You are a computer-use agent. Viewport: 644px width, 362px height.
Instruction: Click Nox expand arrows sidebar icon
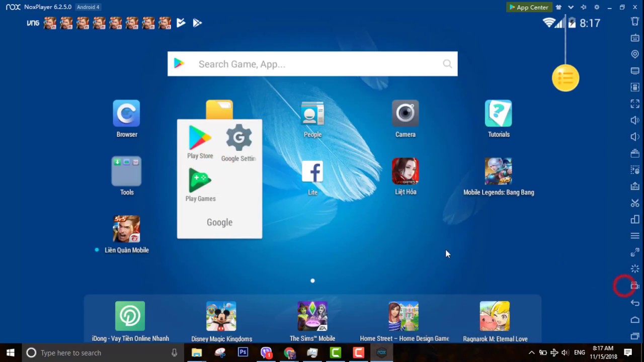point(635,252)
